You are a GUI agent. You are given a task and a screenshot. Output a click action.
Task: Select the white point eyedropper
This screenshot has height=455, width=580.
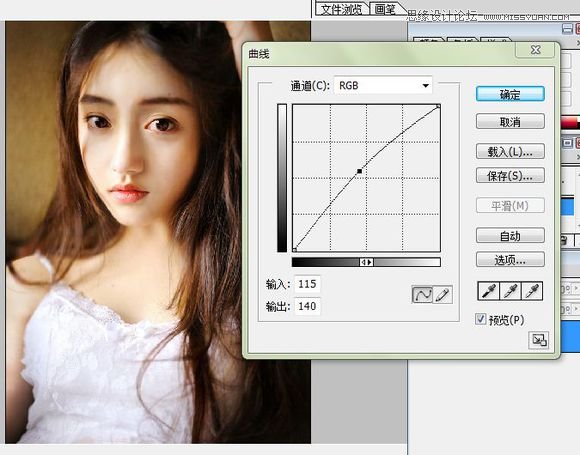point(532,291)
